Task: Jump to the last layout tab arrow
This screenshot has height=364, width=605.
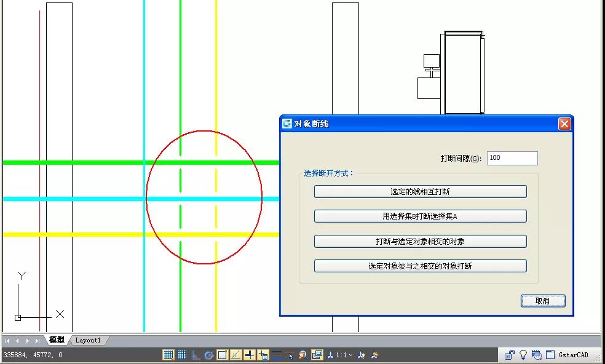Action: [38, 340]
